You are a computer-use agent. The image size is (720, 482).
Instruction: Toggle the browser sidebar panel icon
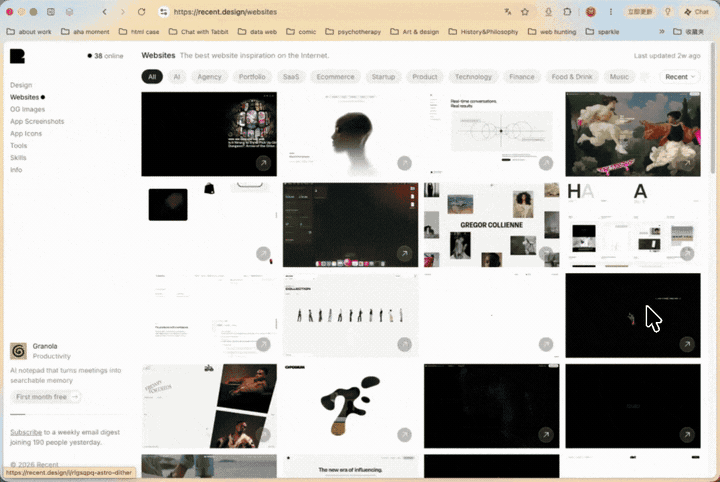coord(51,12)
